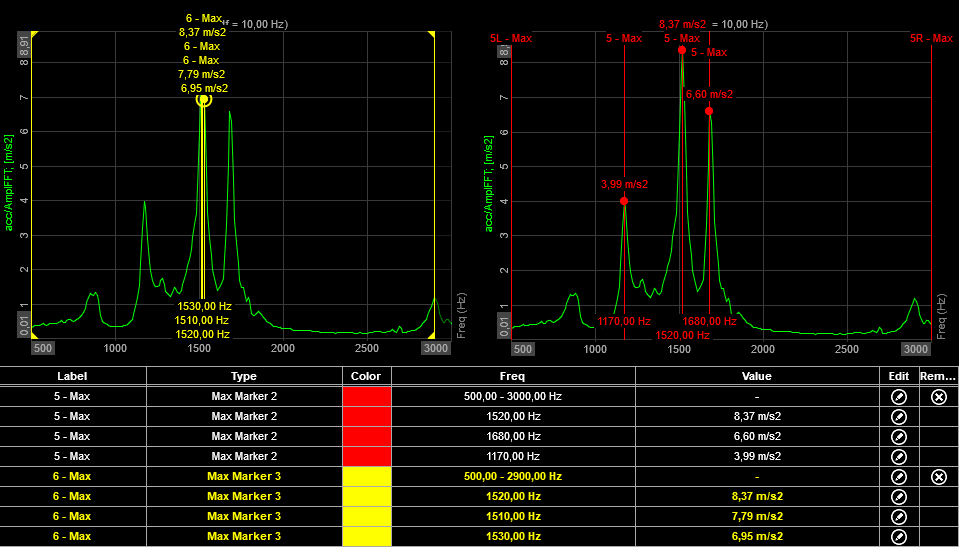Click the 7,79 m/s2 value cell

coord(757,516)
